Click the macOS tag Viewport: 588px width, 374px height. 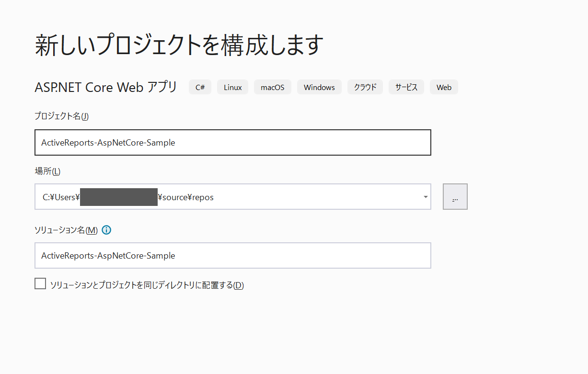[272, 87]
